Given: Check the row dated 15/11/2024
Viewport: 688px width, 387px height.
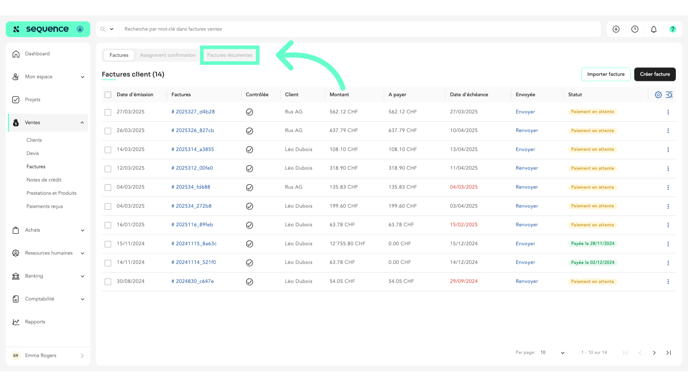Looking at the screenshot, I should click(108, 244).
